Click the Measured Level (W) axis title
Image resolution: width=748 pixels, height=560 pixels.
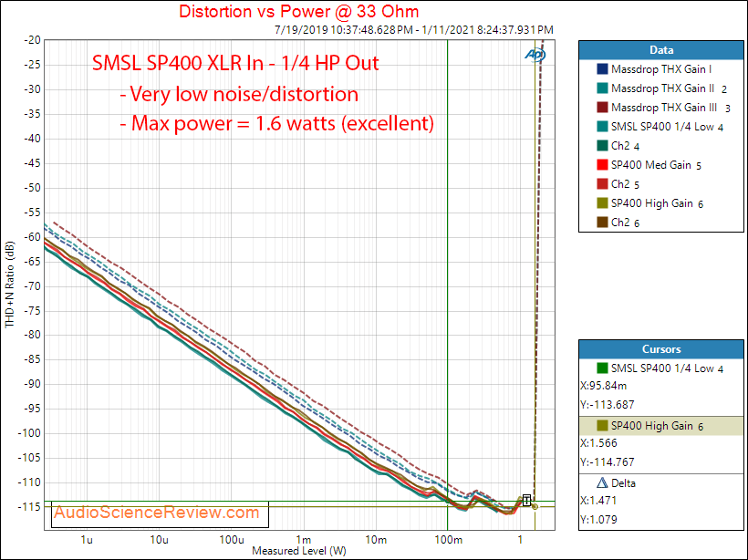click(299, 551)
